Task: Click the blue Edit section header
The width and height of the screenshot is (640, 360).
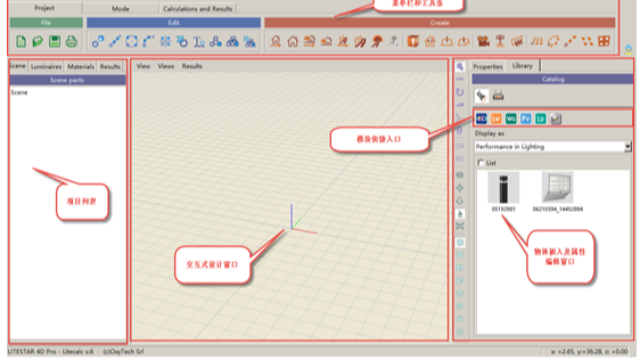Action: coord(173,23)
